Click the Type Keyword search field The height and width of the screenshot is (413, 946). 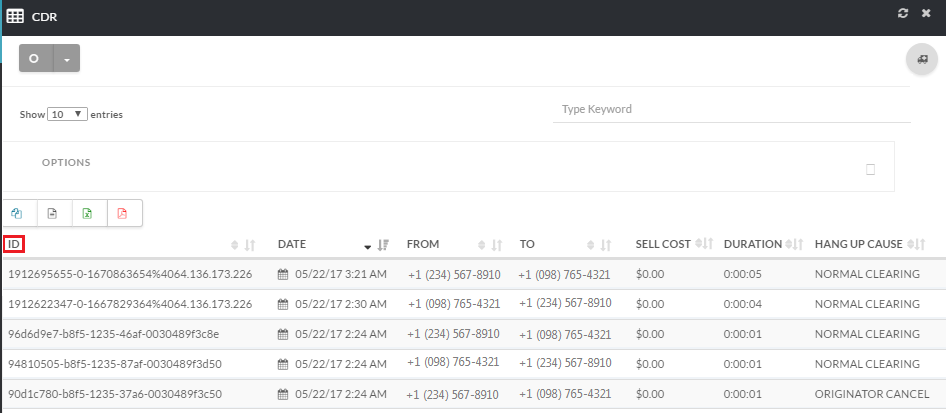pos(731,109)
